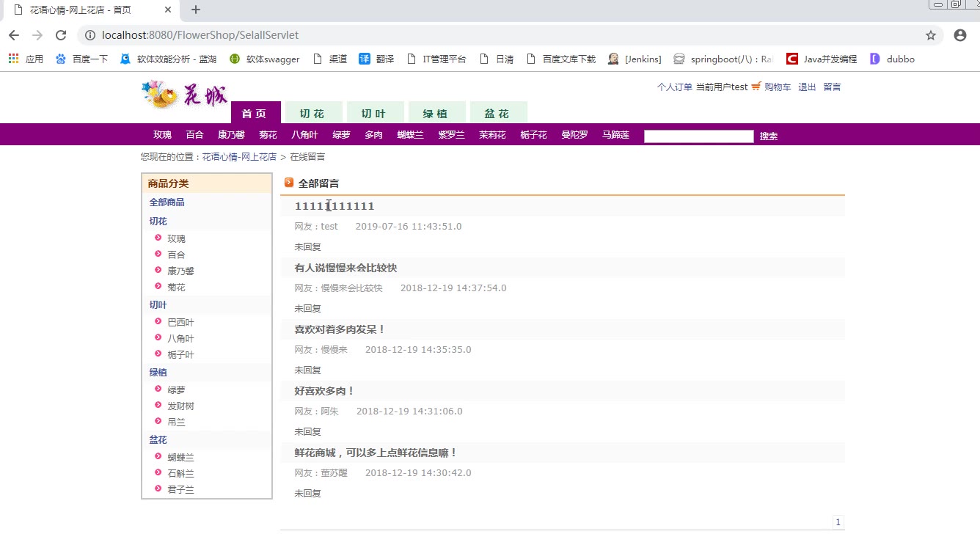980x534 pixels.
Task: Select 多肉 in the purple menu bar
Action: point(373,135)
